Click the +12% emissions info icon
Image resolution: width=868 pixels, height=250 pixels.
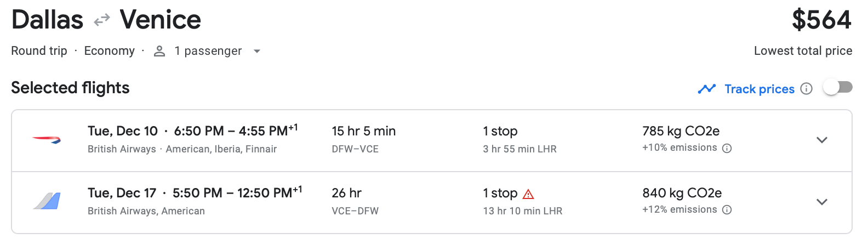pyautogui.click(x=727, y=210)
